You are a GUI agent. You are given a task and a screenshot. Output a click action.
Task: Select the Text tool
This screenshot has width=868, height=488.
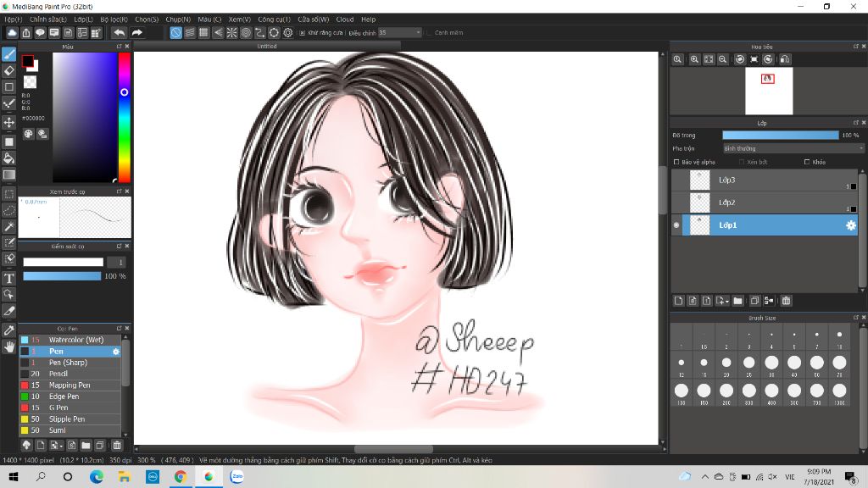pyautogui.click(x=8, y=278)
